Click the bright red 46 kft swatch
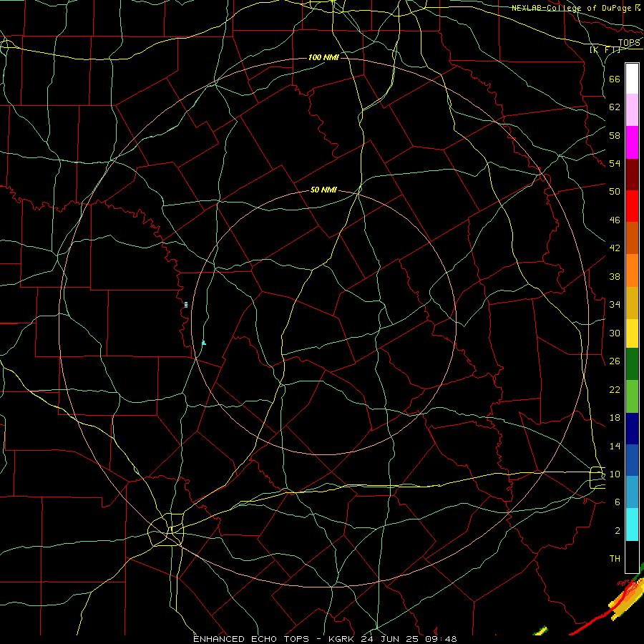The image size is (644, 644). click(632, 206)
